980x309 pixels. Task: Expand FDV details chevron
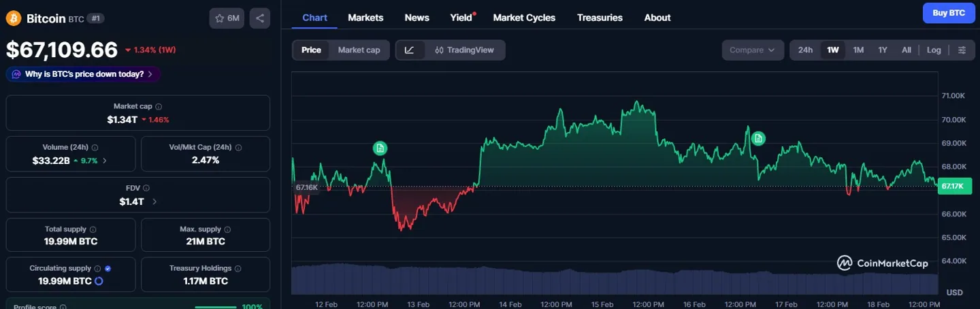[x=154, y=201]
